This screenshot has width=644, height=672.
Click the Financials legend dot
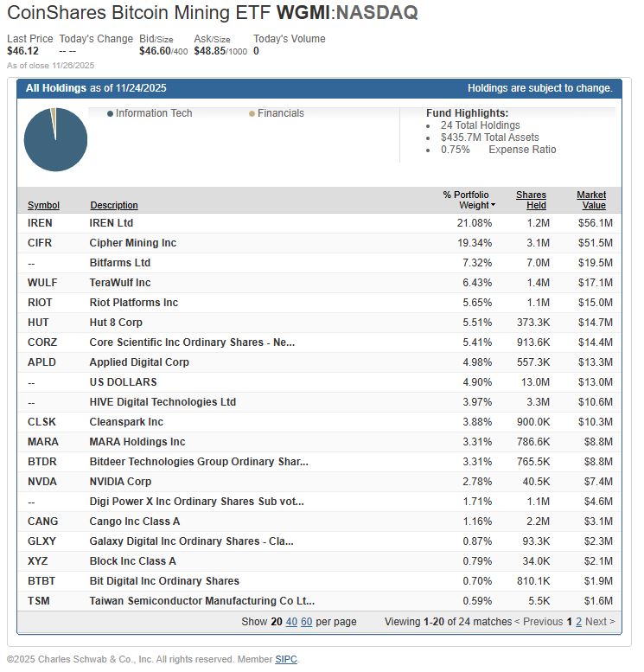pos(252,114)
